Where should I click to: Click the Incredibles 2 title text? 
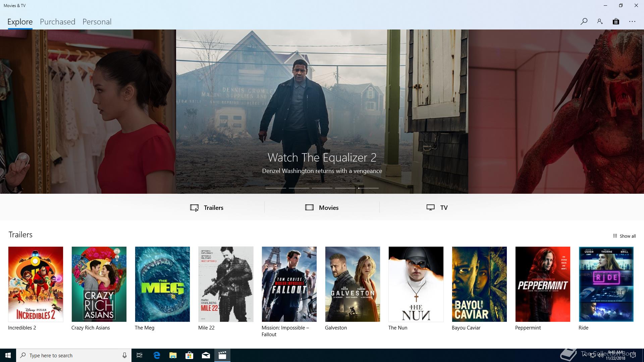pos(22,328)
